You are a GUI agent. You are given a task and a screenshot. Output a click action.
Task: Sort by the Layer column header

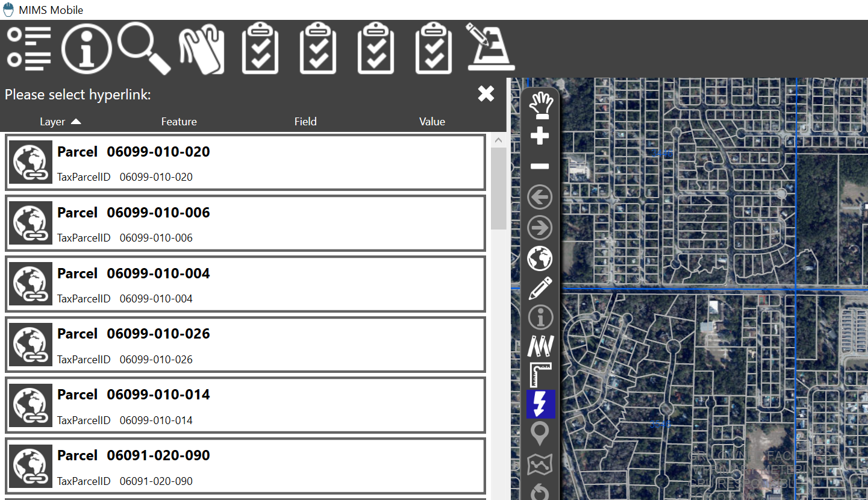tap(60, 122)
